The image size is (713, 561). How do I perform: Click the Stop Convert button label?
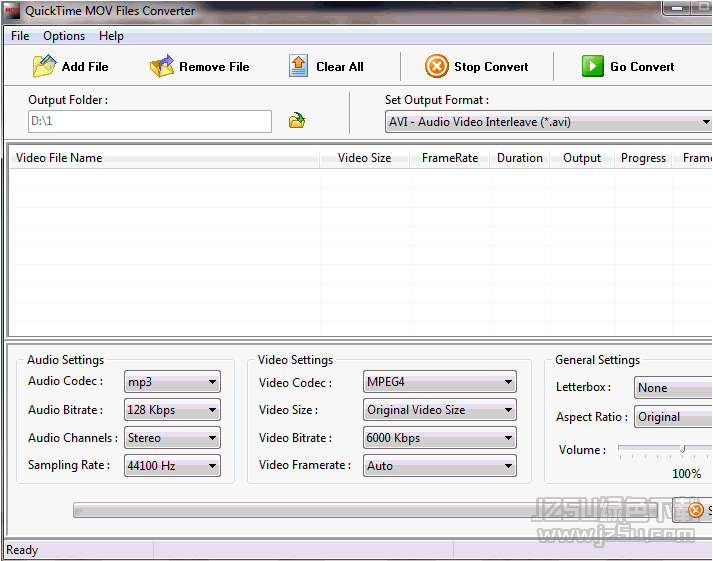coord(491,67)
